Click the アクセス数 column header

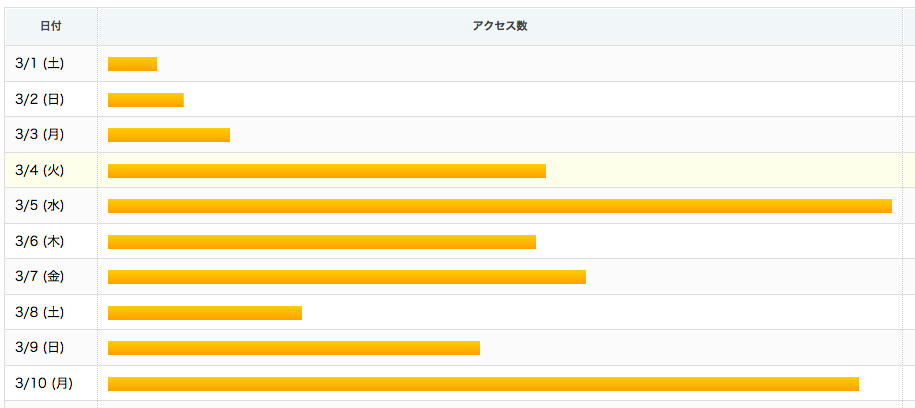pyautogui.click(x=500, y=26)
